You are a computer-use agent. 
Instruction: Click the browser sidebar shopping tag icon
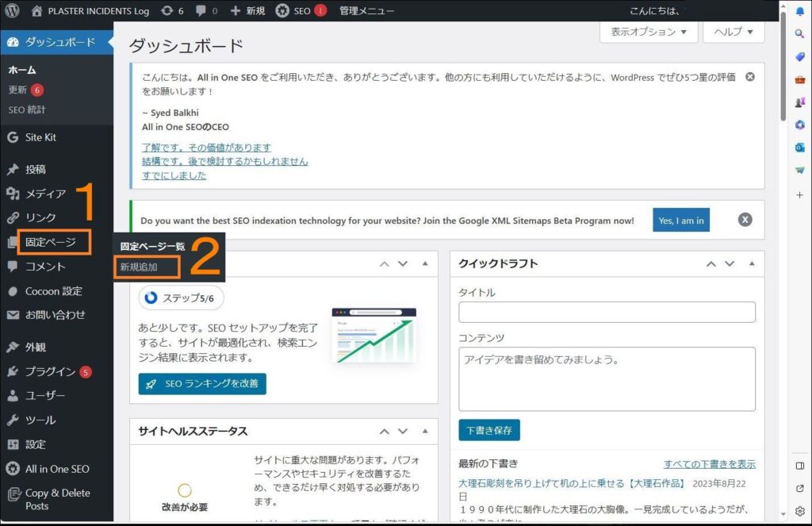coord(800,56)
